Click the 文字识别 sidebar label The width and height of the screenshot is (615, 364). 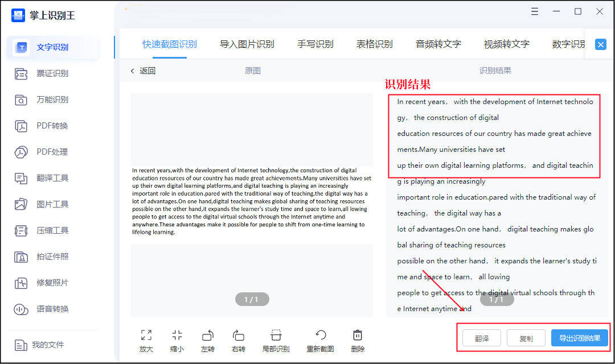pyautogui.click(x=52, y=47)
